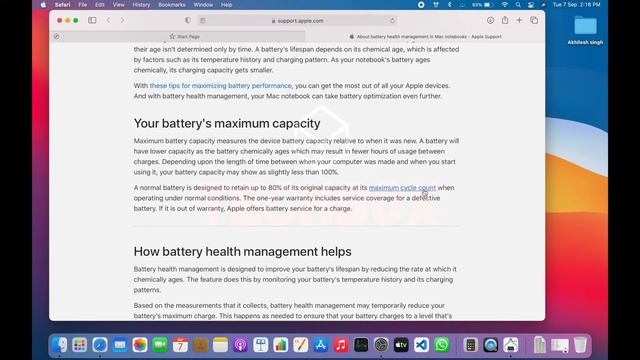
Task: Open Calculator from the Dock
Action: (471, 345)
